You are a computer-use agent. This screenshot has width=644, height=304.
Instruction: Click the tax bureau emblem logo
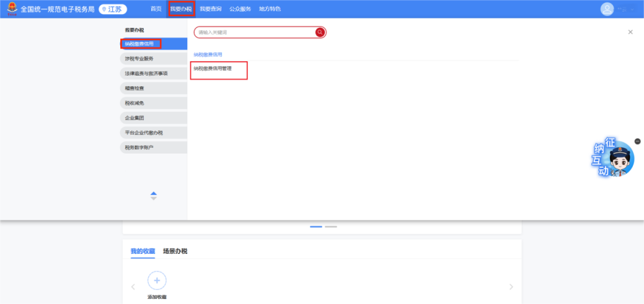[x=12, y=9]
